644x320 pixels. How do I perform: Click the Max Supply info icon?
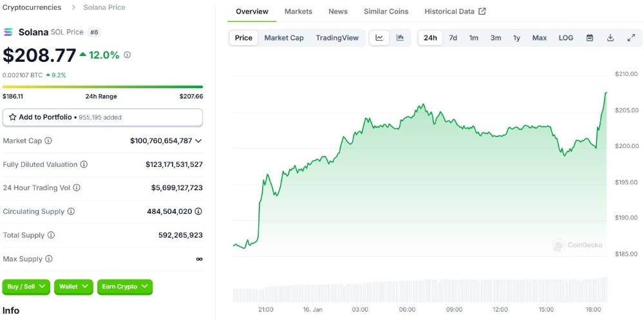click(49, 259)
